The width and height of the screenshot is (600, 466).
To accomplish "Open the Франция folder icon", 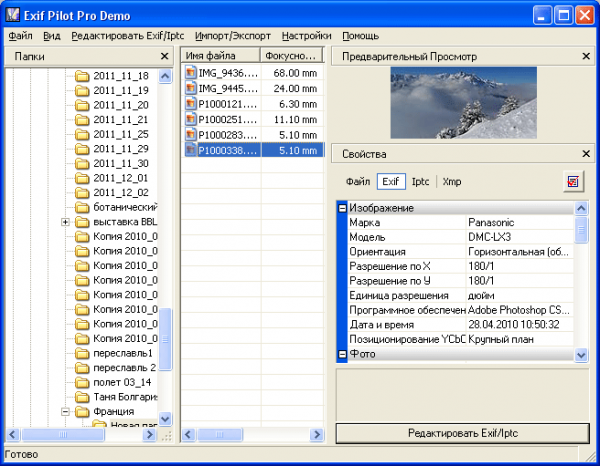I will 83,411.
